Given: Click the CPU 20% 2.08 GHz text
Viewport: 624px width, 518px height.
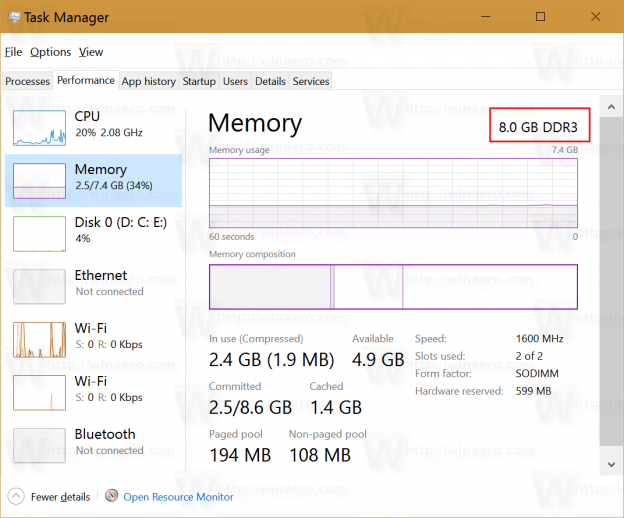Looking at the screenshot, I should (x=108, y=124).
